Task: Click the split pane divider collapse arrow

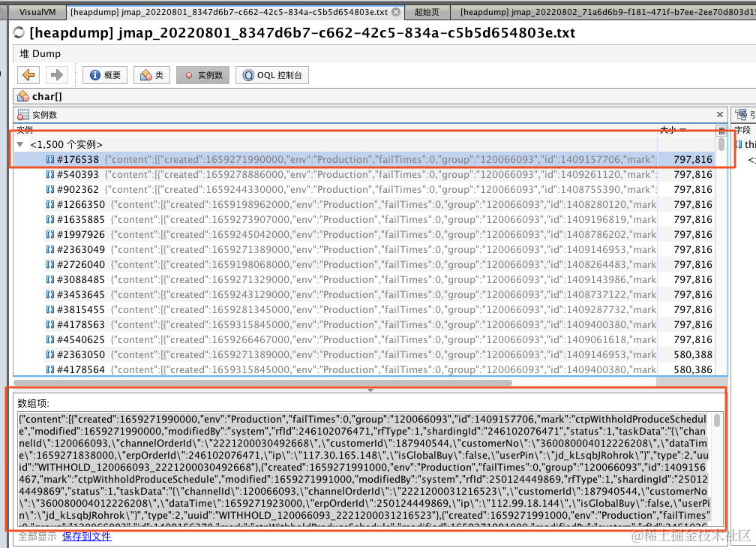Action: click(370, 390)
